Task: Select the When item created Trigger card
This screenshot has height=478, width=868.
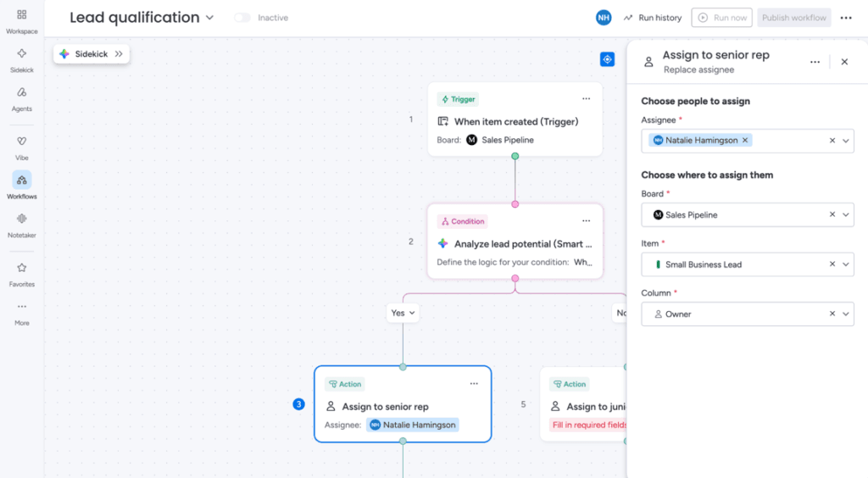Action: click(x=515, y=119)
